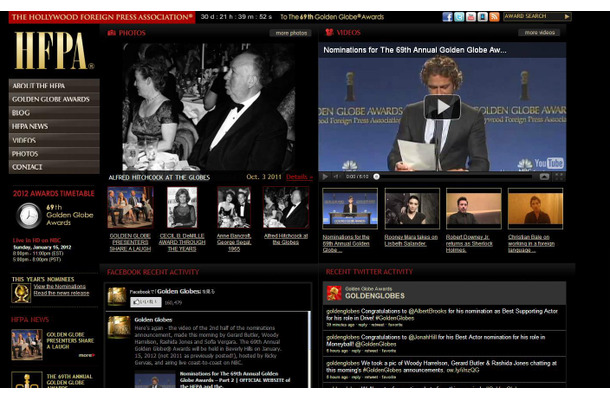Click the more link under HFPA News
This screenshot has width=610, height=400.
[86, 355]
